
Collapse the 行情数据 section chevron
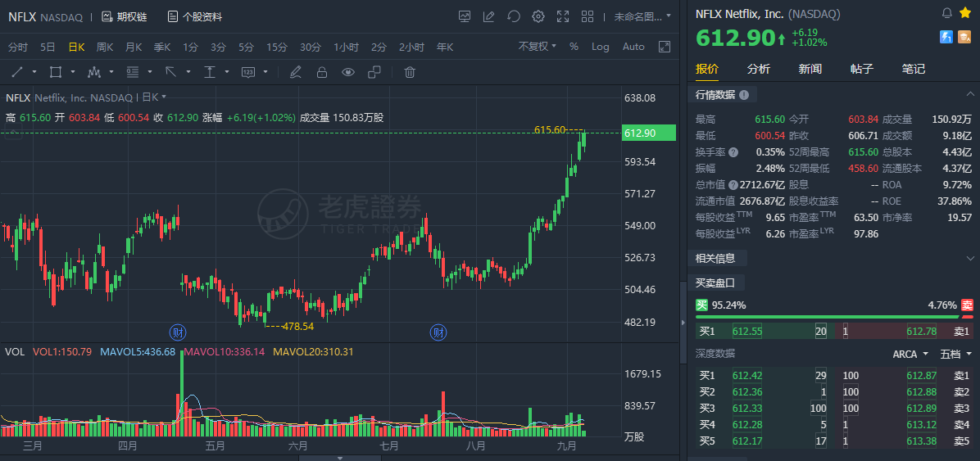pyautogui.click(x=970, y=95)
